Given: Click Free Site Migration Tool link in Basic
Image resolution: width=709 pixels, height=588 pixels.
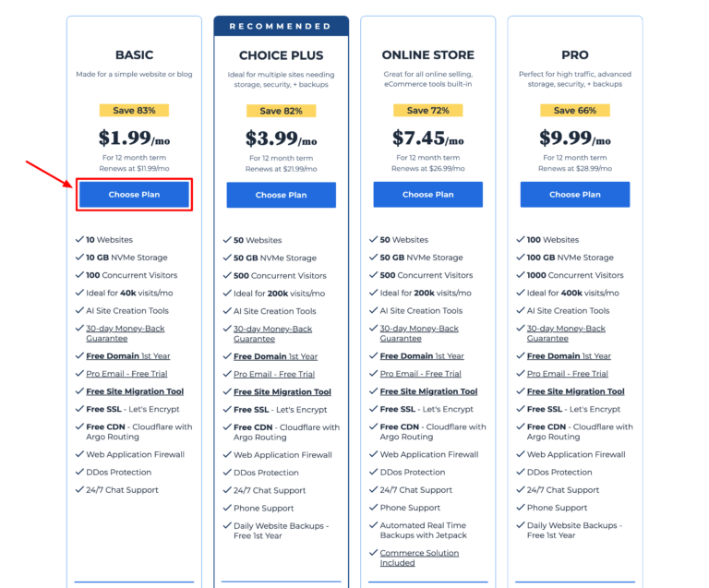Looking at the screenshot, I should click(135, 391).
